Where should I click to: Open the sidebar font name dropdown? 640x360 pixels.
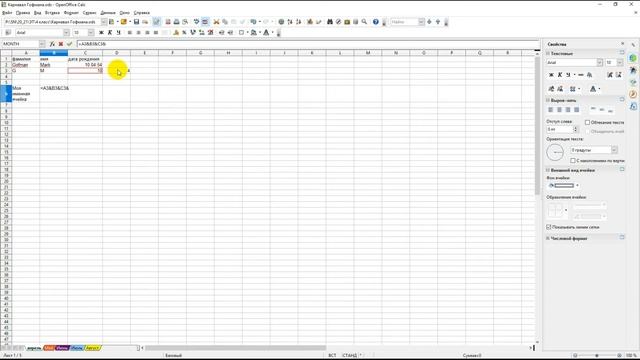pyautogui.click(x=600, y=62)
